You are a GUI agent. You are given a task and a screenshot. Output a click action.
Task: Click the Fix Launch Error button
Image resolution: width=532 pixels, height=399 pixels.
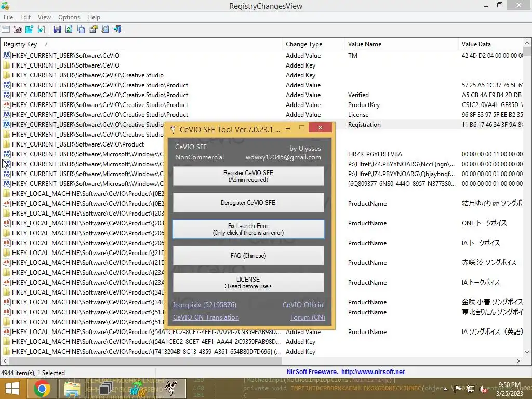[x=248, y=229]
